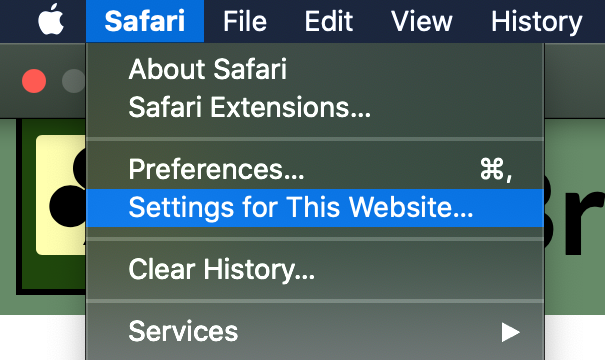The height and width of the screenshot is (360, 605).
Task: Open the Apple menu
Action: click(51, 20)
